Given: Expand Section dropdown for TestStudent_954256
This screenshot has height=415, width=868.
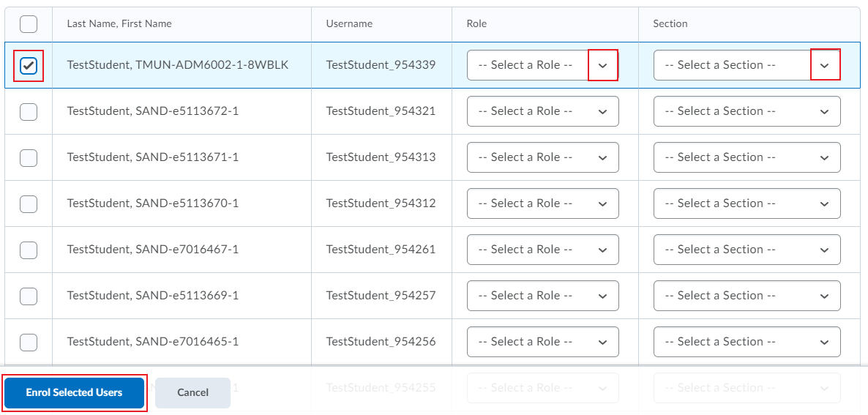Looking at the screenshot, I should pos(747,342).
